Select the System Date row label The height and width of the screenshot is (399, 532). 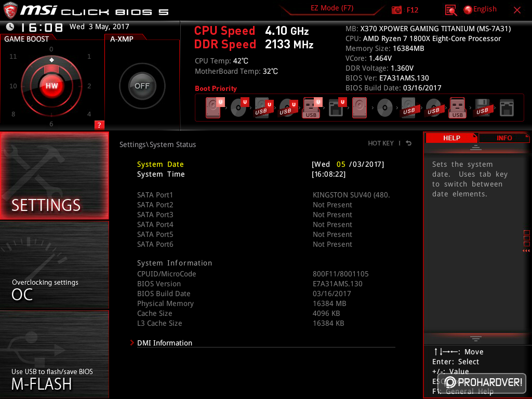[x=160, y=164]
